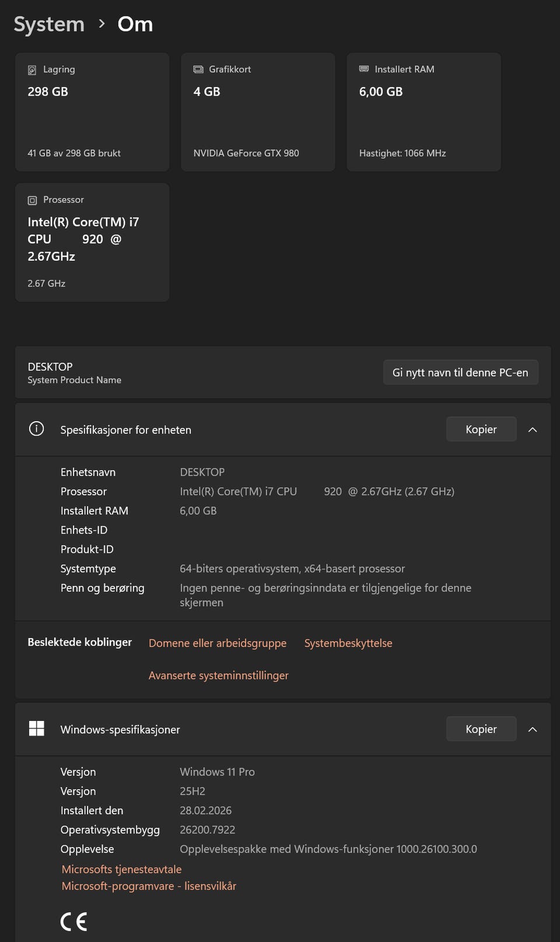Copy Windows specifications with the Kopier button
Image resolution: width=560 pixels, height=942 pixels.
[x=481, y=729]
